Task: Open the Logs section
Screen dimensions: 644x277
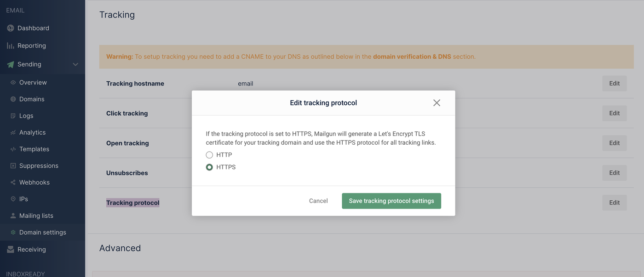Action: tap(26, 116)
